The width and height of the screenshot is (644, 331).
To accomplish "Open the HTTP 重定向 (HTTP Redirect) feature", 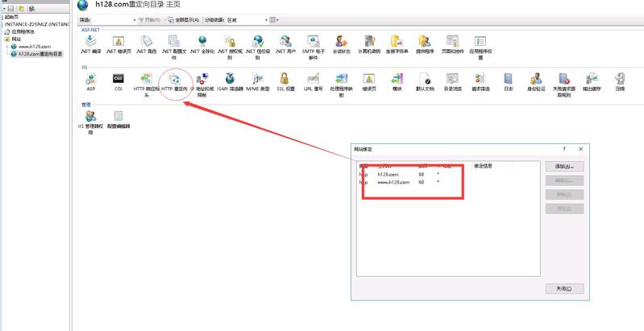I will coord(174,79).
